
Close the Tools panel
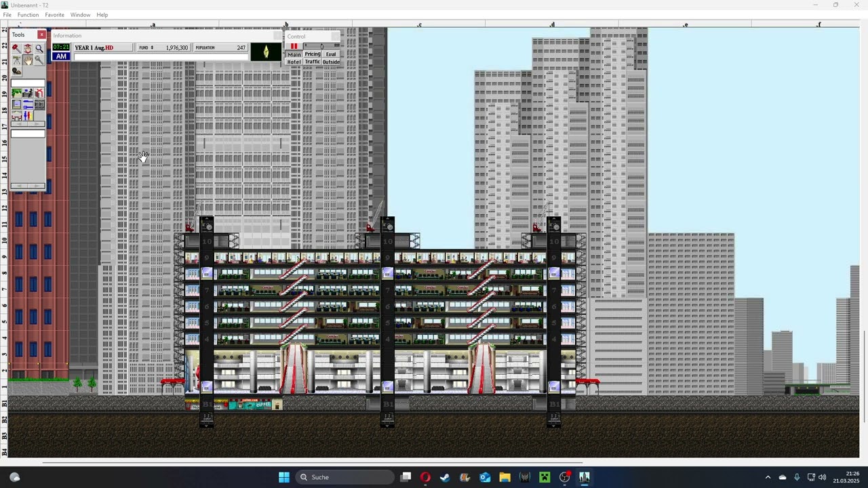[x=41, y=35]
